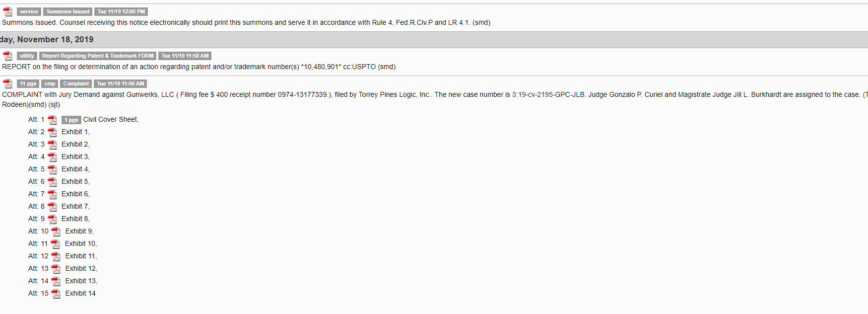Screen dimensions: 868x314
Task: Click the 'service' tag label
Action: (x=29, y=11)
